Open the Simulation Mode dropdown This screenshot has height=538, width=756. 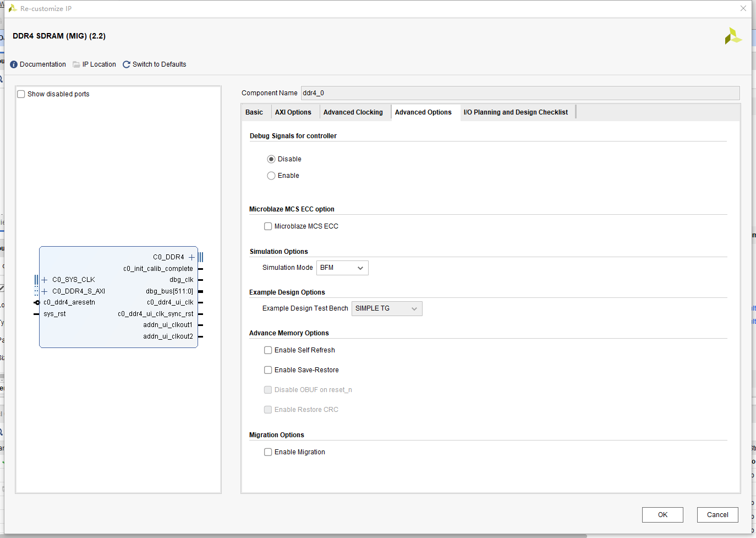pyautogui.click(x=342, y=268)
